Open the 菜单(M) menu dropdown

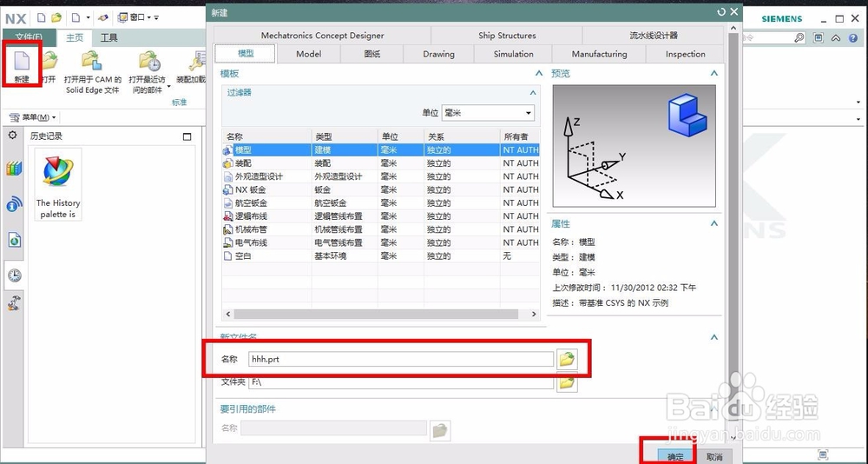coord(34,117)
